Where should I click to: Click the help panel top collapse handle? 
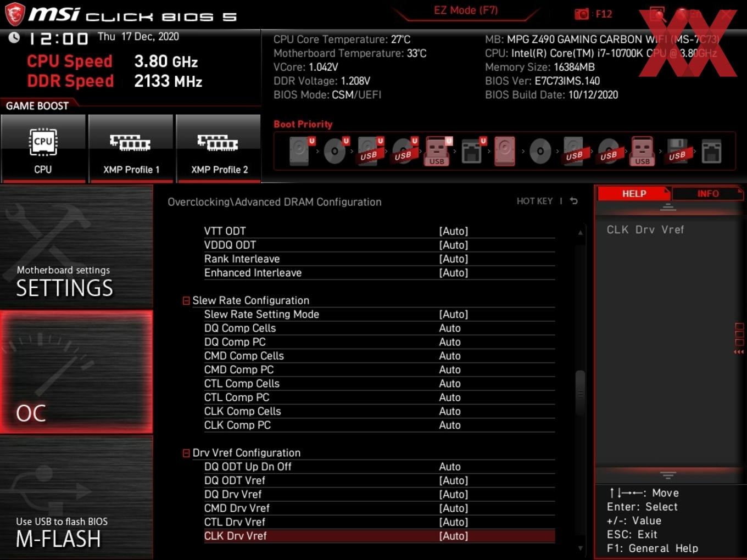pyautogui.click(x=668, y=207)
